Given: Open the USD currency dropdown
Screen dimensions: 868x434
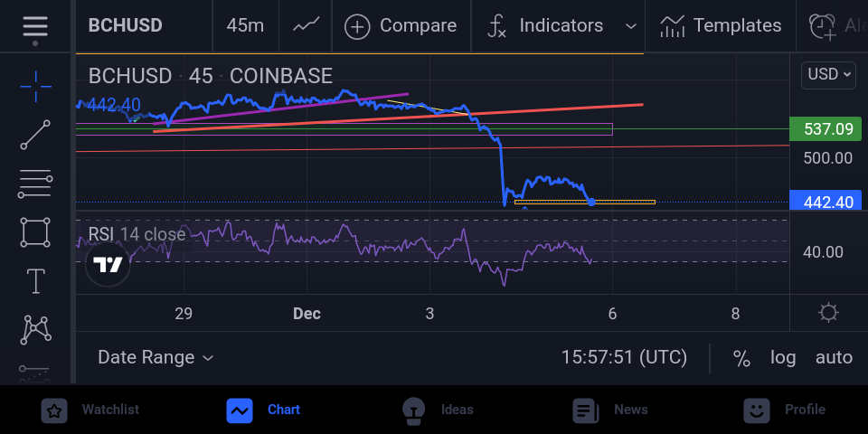Looking at the screenshot, I should click(828, 75).
